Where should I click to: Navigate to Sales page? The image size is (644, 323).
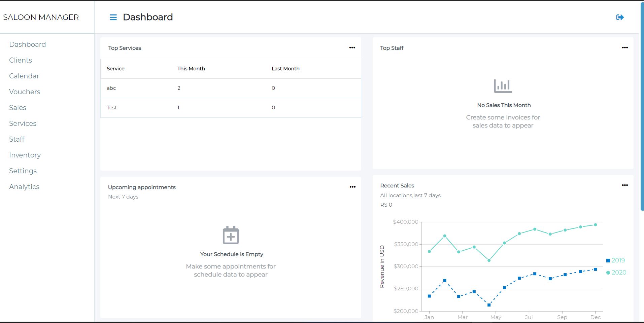click(x=18, y=108)
